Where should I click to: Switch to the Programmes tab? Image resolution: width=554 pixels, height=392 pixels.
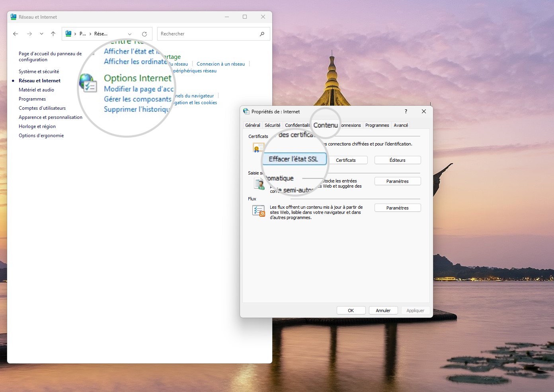coord(377,125)
